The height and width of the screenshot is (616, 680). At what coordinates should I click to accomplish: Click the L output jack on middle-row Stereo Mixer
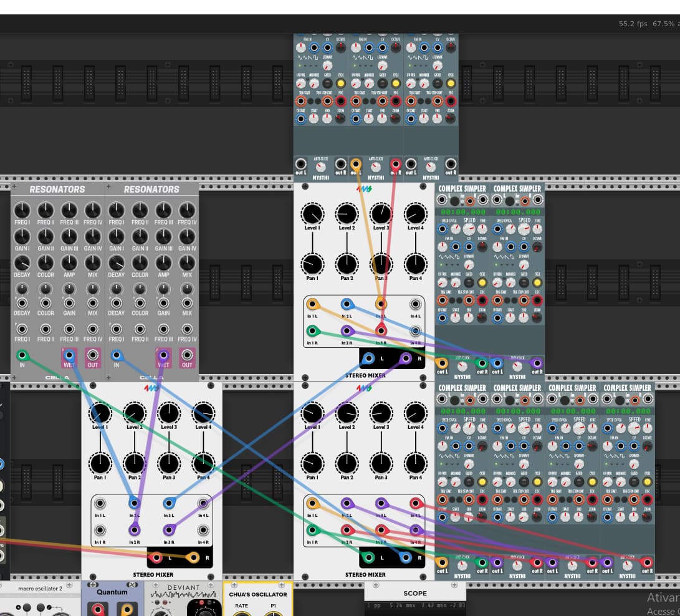(369, 359)
